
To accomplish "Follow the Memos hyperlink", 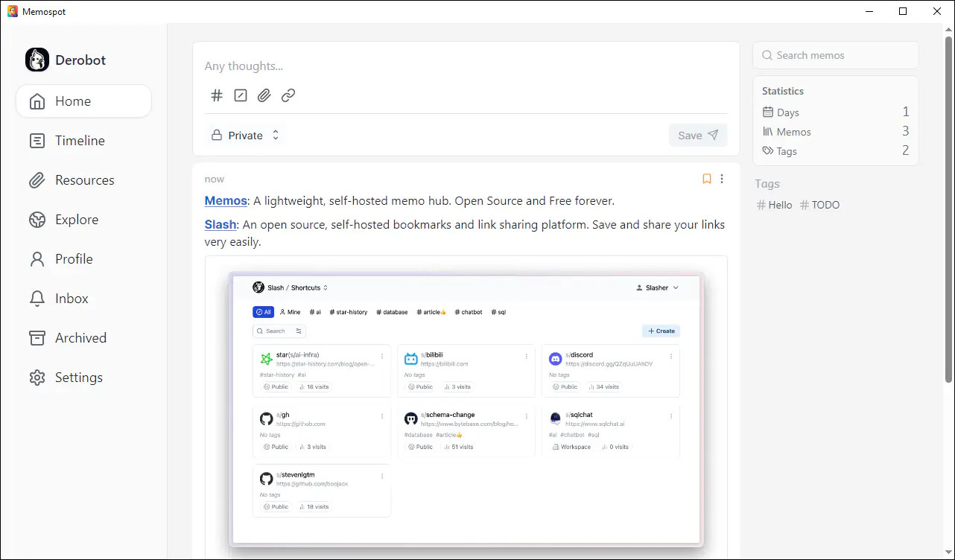I will coord(226,201).
